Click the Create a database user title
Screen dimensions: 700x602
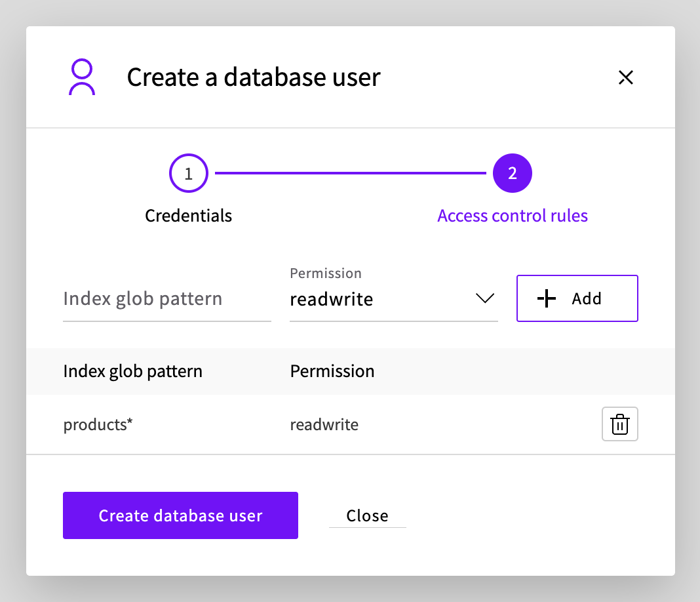(x=254, y=77)
